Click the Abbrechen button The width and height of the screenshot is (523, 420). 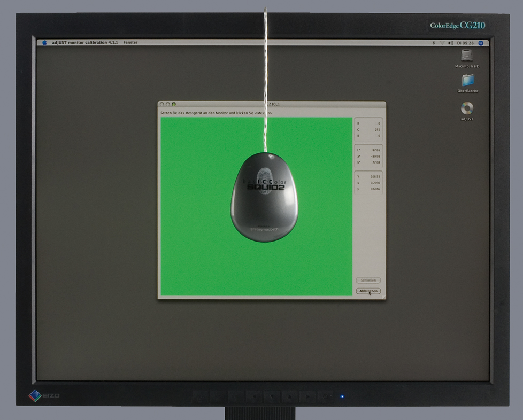[368, 291]
